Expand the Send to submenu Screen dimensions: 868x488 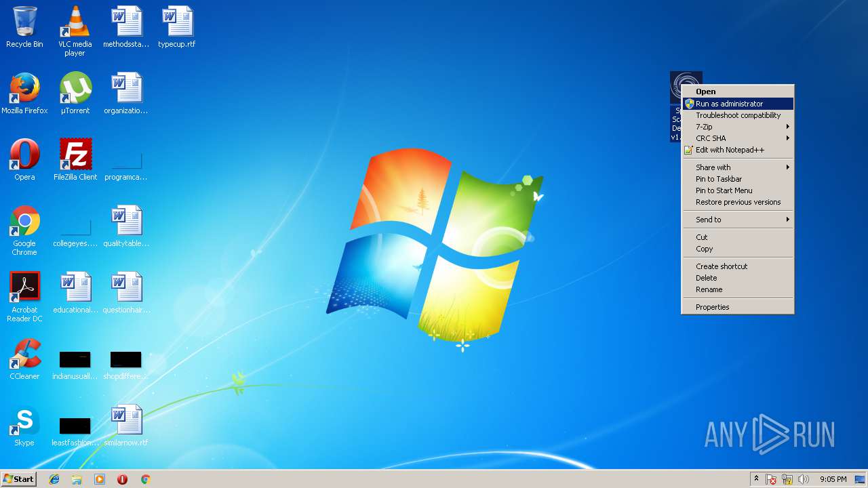click(x=738, y=220)
